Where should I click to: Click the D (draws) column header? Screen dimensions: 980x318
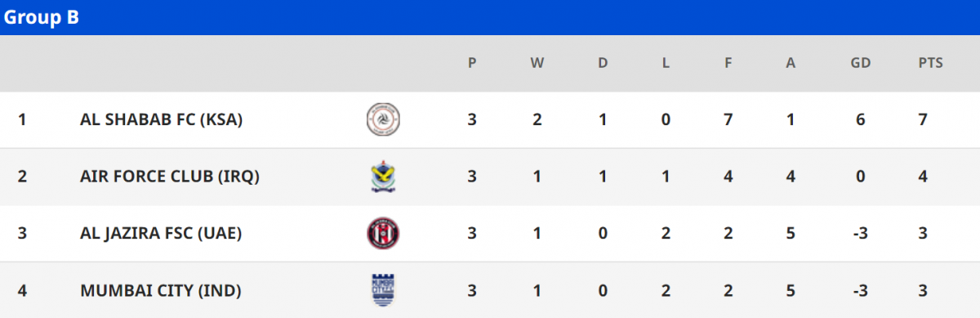[603, 63]
